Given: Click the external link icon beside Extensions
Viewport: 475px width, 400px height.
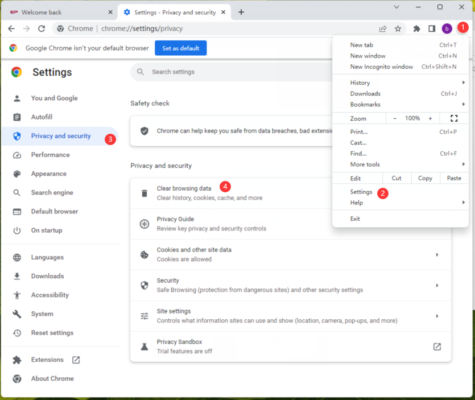Looking at the screenshot, I should 76,360.
